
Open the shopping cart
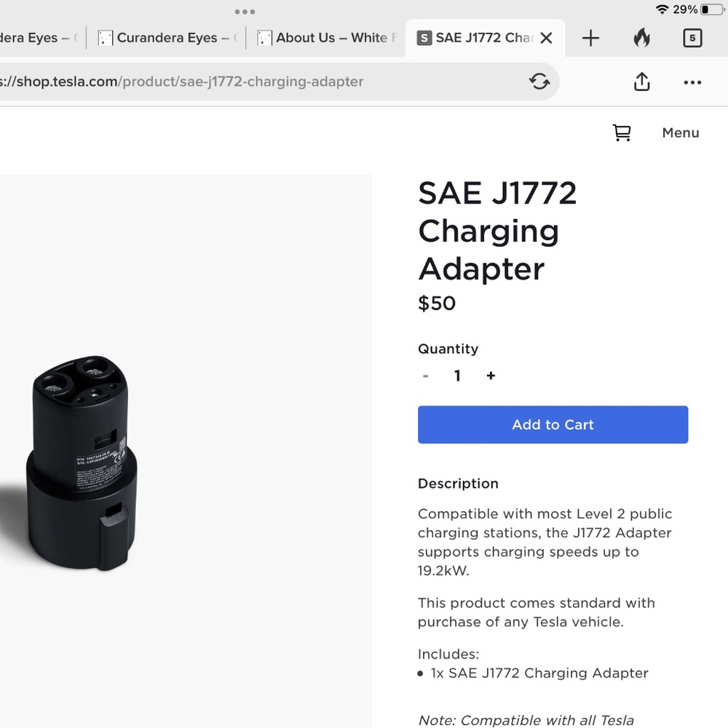point(622,132)
